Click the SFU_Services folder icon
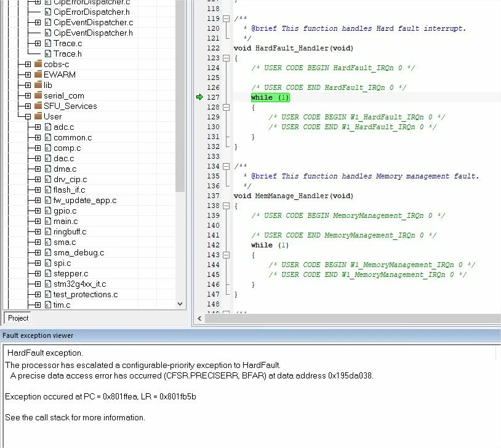Screen dimensions: 501x448 [x=38, y=106]
